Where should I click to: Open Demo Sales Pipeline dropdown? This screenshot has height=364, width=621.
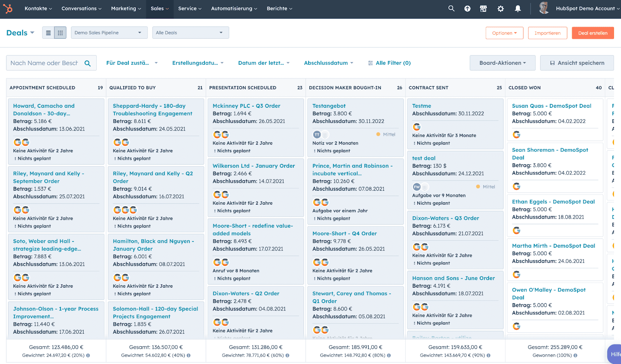coord(109,33)
